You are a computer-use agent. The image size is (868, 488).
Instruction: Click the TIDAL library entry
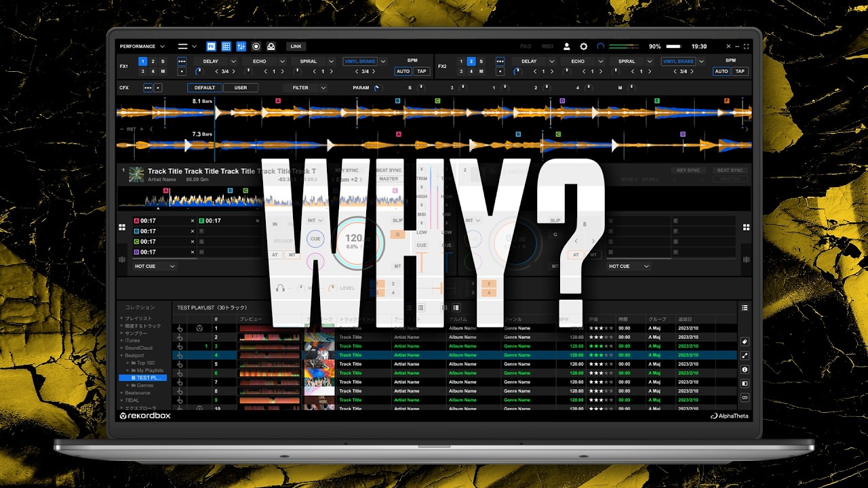(132, 400)
